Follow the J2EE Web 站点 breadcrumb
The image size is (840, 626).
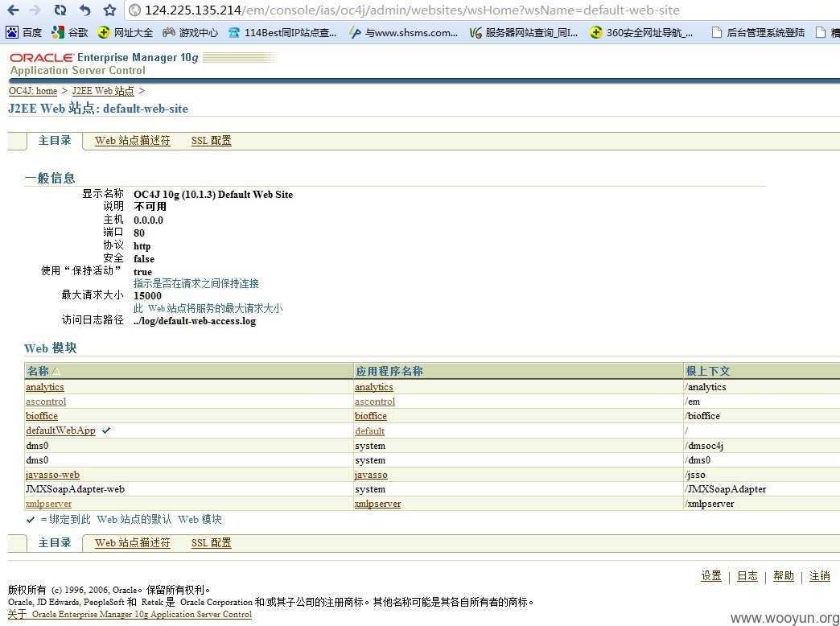tap(103, 91)
